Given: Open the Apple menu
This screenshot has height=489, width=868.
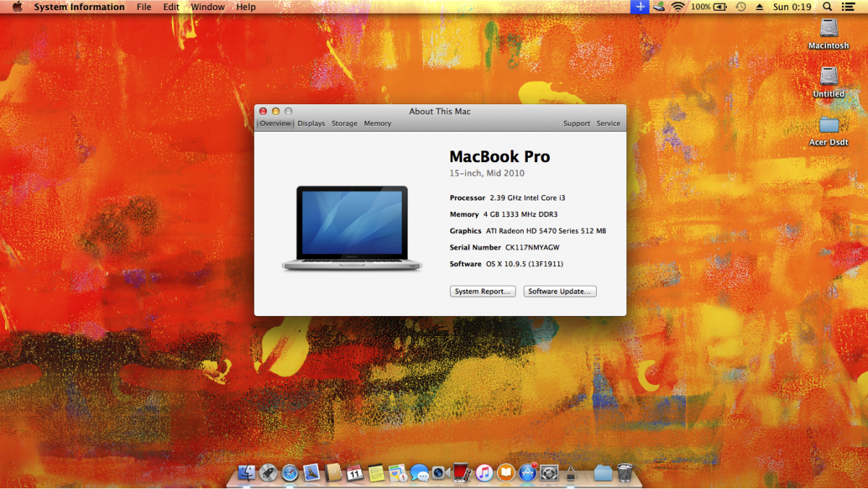Looking at the screenshot, I should click(17, 7).
